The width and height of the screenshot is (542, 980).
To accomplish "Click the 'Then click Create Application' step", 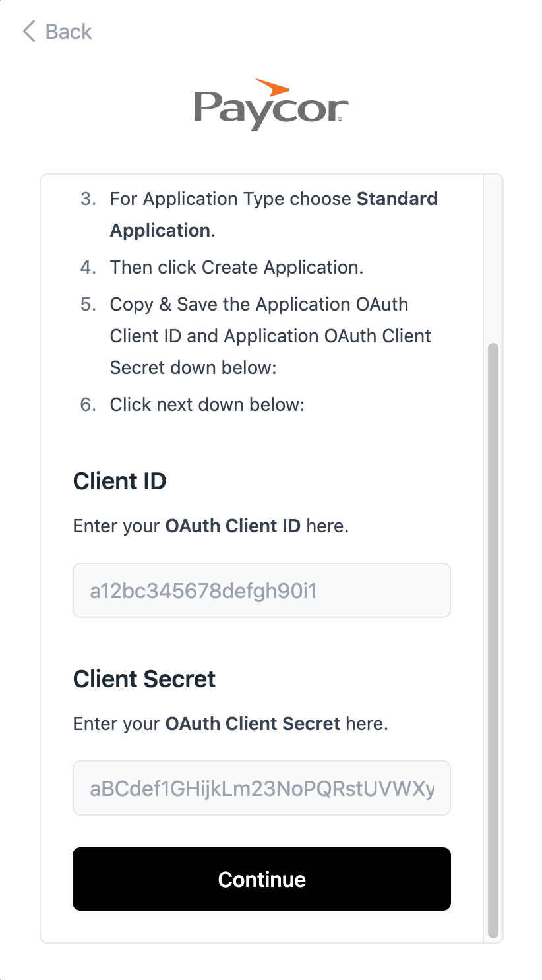I will (236, 267).
